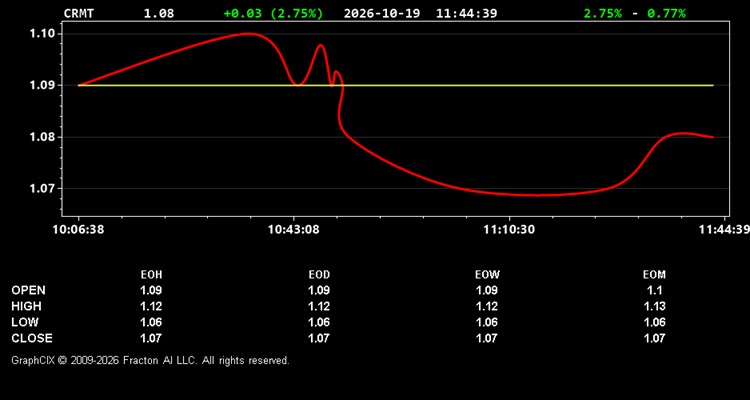Select the CLOSE row label

coord(32,338)
